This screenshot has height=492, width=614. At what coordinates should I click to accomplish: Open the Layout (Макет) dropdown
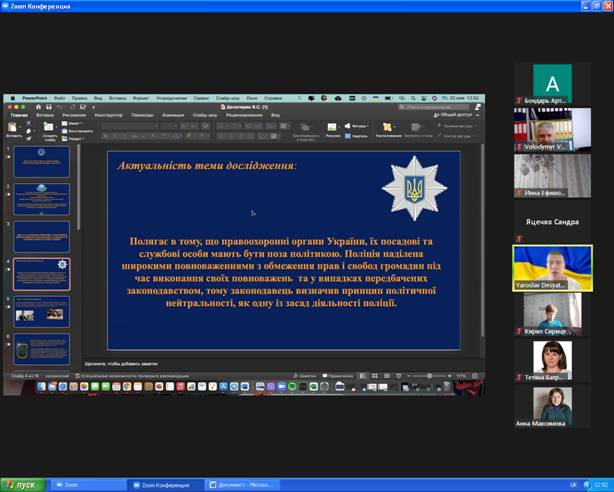pos(72,123)
